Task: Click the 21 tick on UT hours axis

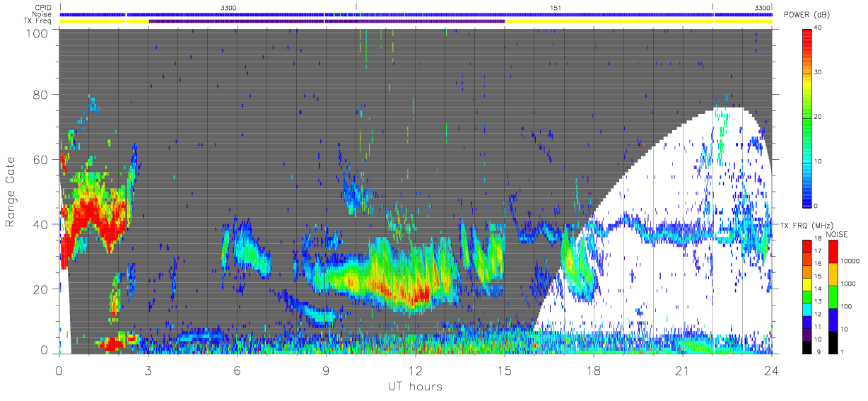Action: (x=683, y=369)
